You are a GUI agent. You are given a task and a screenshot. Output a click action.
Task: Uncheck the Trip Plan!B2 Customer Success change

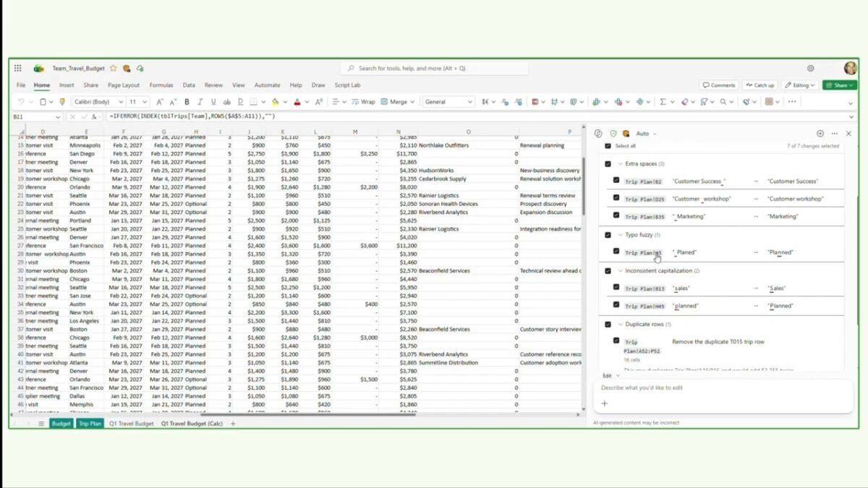pyautogui.click(x=616, y=181)
